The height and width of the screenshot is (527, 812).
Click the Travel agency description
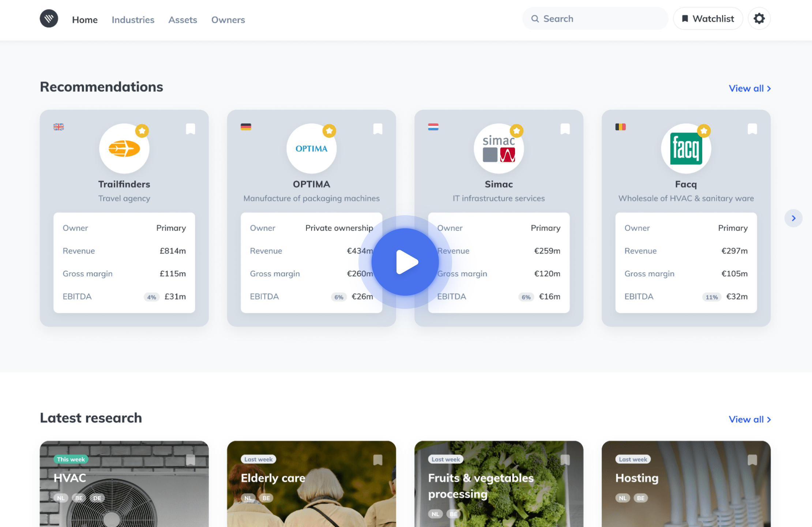124,198
